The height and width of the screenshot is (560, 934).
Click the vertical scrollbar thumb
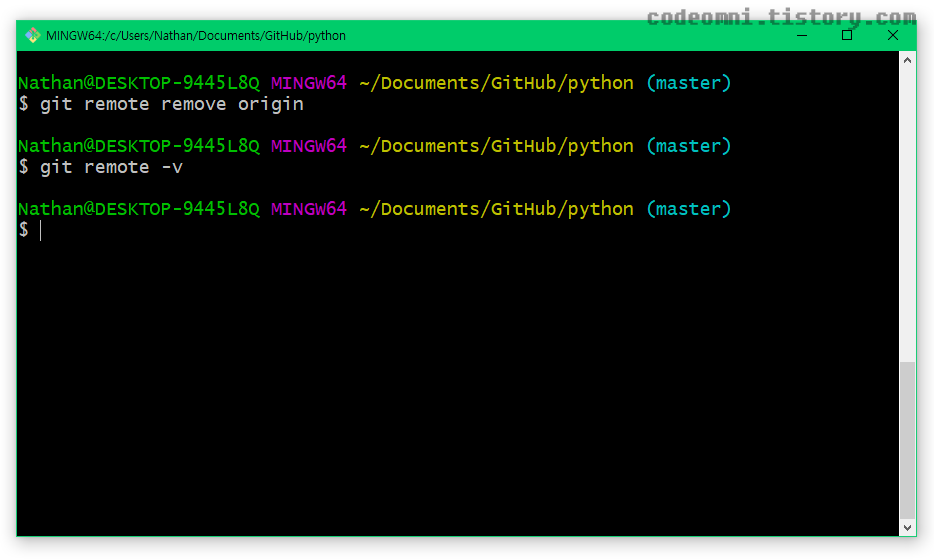pyautogui.click(x=907, y=440)
